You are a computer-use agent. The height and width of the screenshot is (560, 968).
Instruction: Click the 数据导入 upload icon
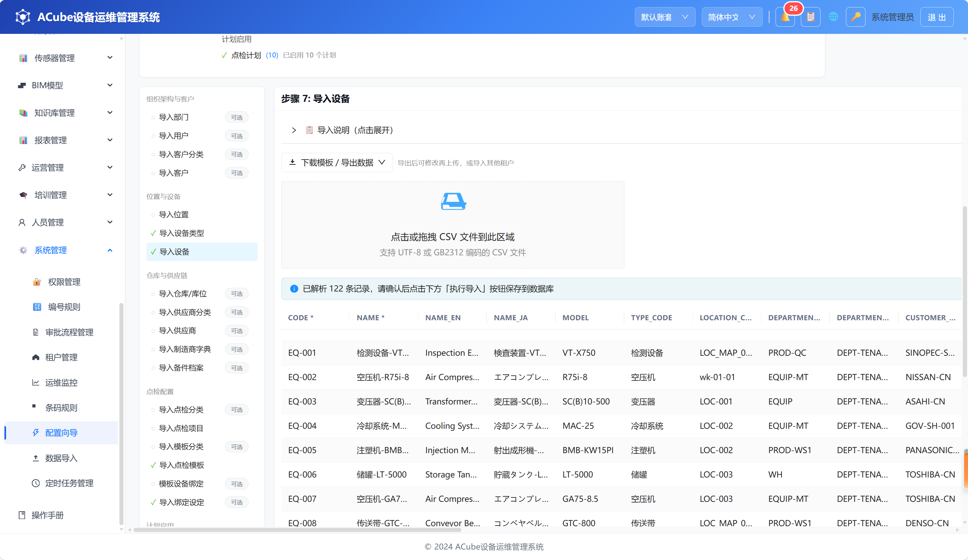[x=36, y=458]
